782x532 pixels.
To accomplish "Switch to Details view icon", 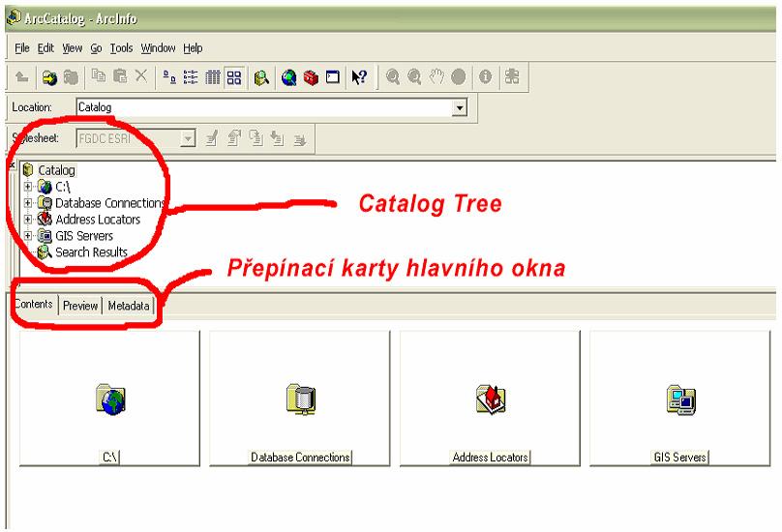I will (x=213, y=77).
